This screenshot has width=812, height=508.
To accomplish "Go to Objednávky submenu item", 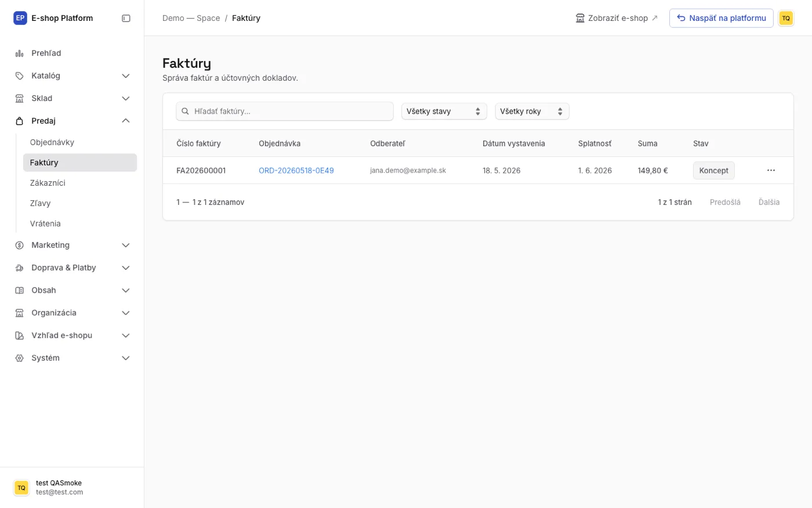I will click(80, 142).
